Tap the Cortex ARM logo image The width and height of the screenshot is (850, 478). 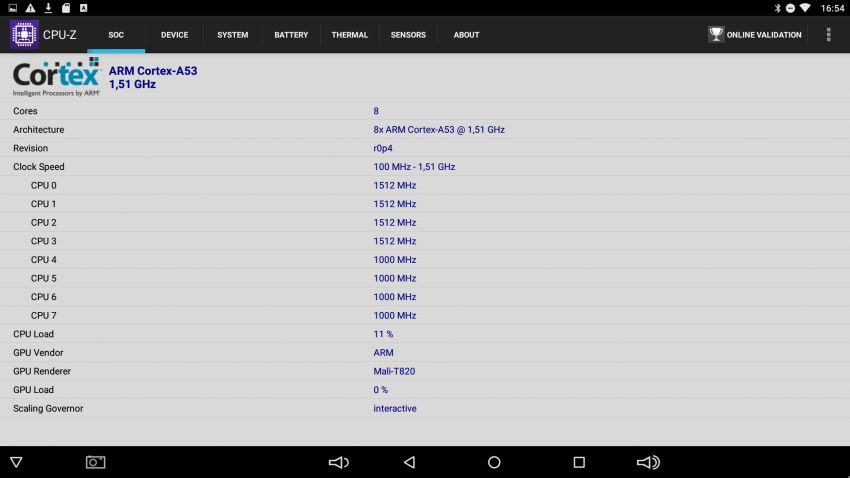point(56,77)
